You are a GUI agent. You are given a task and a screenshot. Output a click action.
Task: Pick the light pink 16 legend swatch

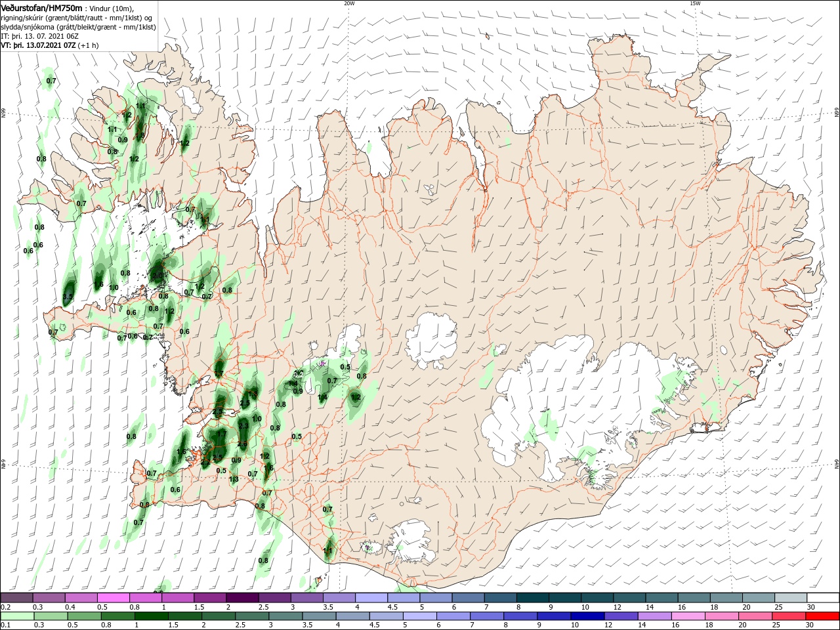(689, 617)
